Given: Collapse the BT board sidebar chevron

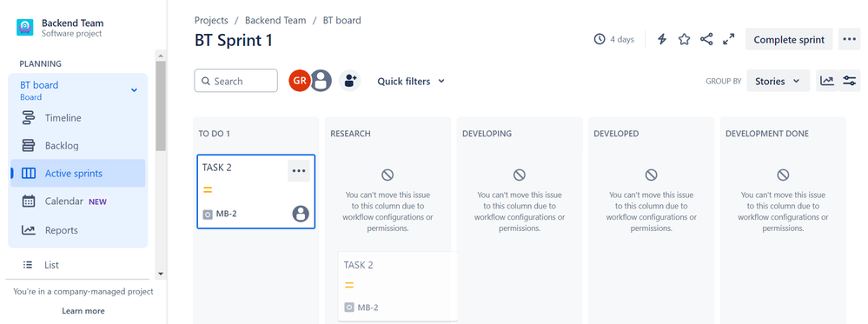Looking at the screenshot, I should click(x=134, y=90).
